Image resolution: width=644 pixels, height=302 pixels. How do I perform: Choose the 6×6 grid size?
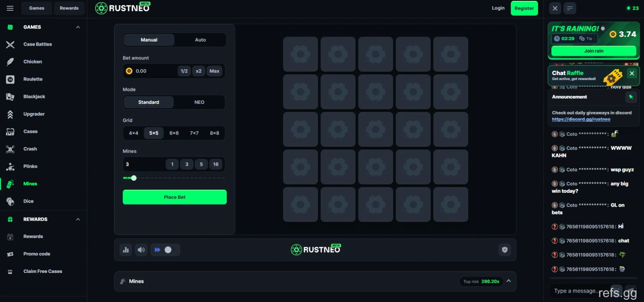click(x=174, y=133)
